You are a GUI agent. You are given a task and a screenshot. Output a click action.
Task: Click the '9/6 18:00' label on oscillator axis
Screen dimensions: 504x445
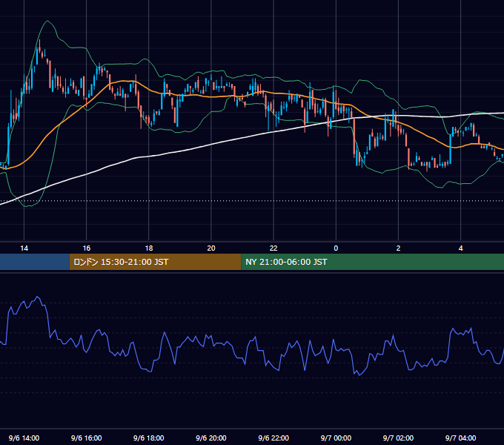click(149, 438)
